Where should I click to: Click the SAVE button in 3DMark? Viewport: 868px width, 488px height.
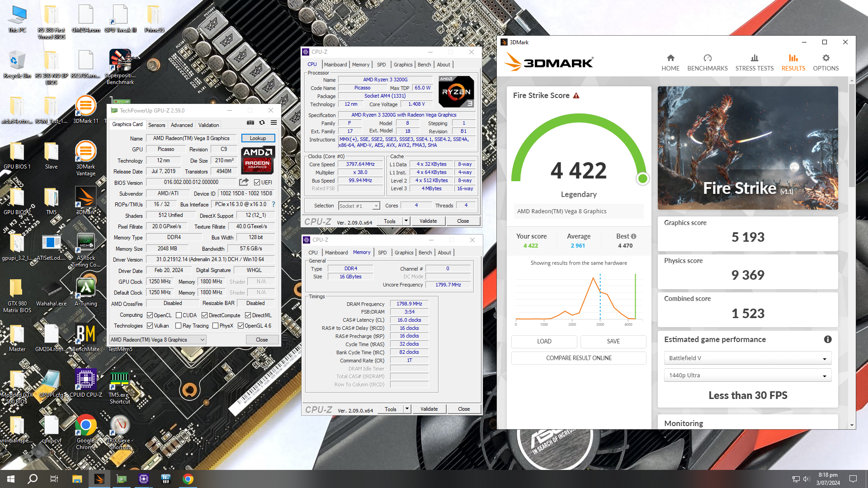[613, 341]
